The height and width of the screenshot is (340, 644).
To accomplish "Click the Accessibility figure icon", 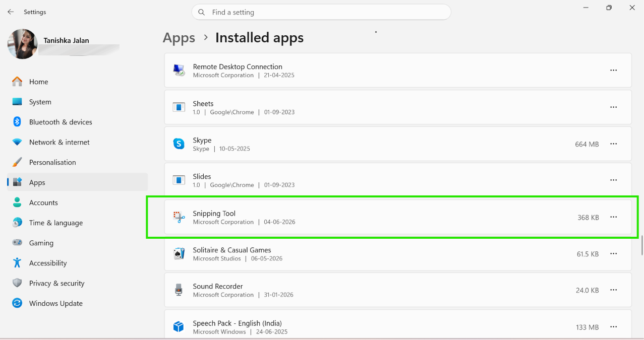I will [17, 263].
